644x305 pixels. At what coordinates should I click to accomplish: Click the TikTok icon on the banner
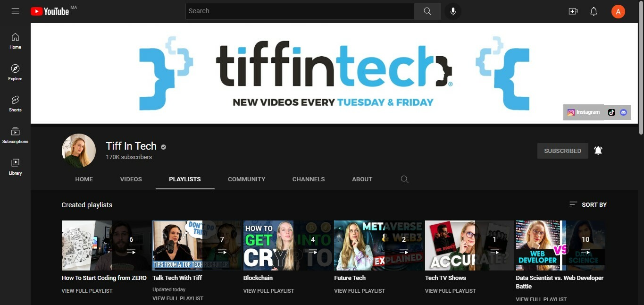611,112
